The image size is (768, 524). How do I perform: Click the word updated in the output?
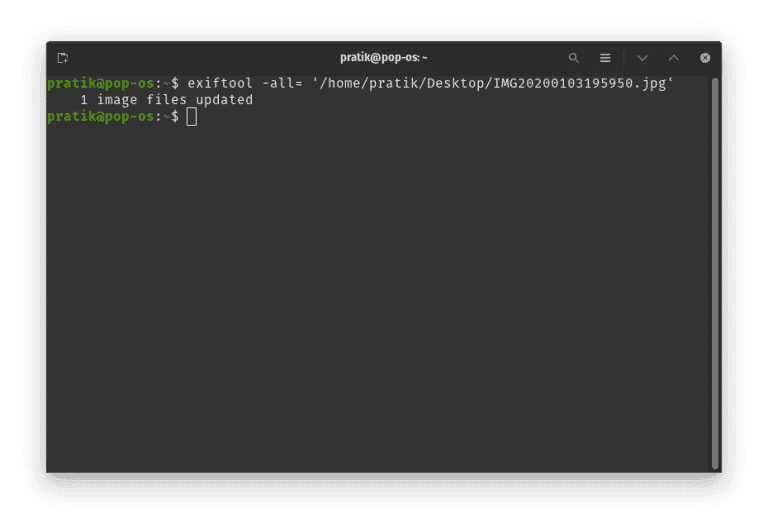click(224, 100)
